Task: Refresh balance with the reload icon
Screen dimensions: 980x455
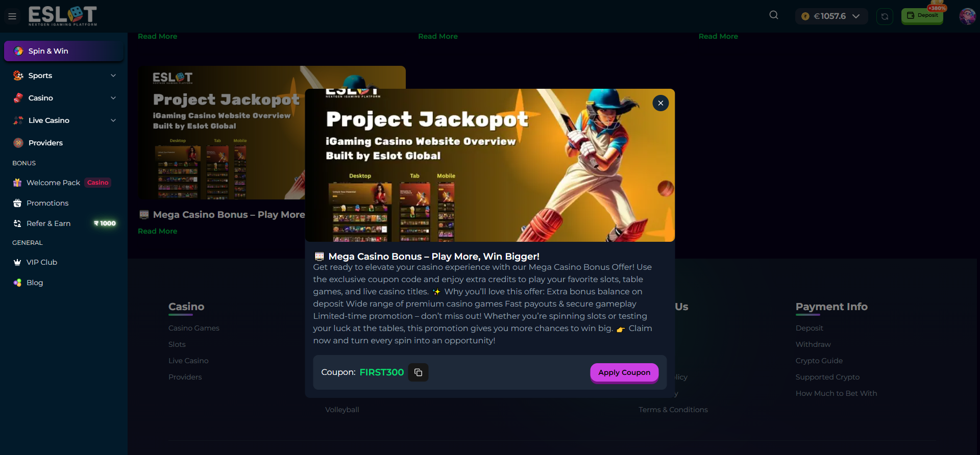Action: (x=885, y=16)
